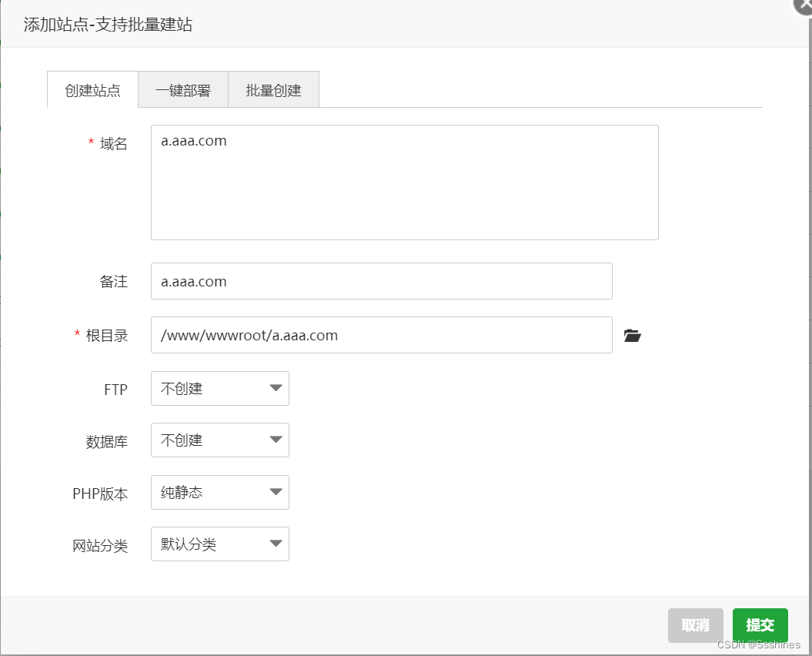
Task: Open the 一键部署 tab
Action: (183, 90)
